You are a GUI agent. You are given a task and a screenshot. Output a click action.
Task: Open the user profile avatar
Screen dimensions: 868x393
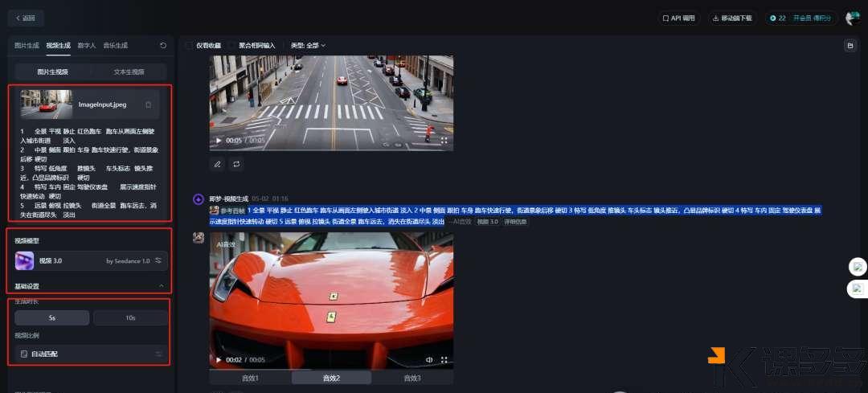tap(853, 18)
